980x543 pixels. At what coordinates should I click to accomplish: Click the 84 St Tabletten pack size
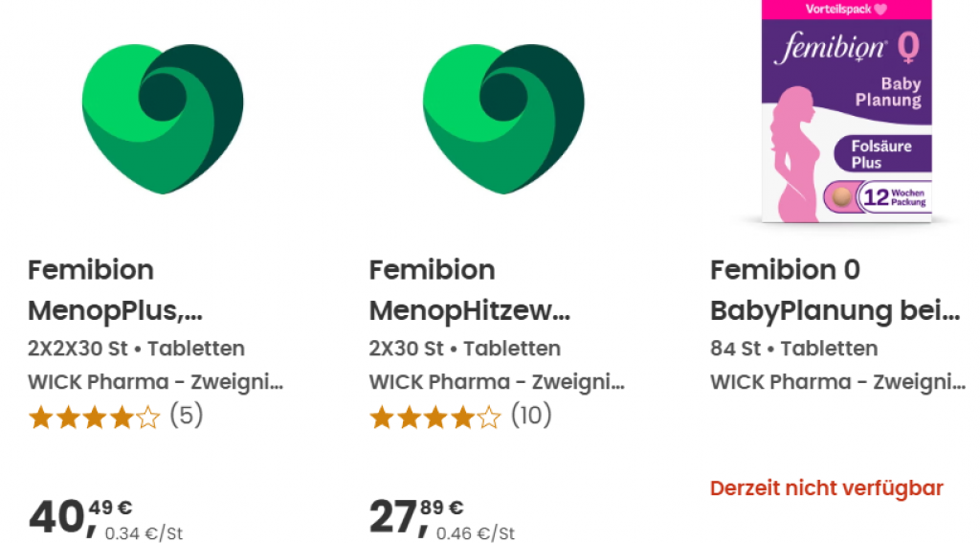tap(793, 349)
